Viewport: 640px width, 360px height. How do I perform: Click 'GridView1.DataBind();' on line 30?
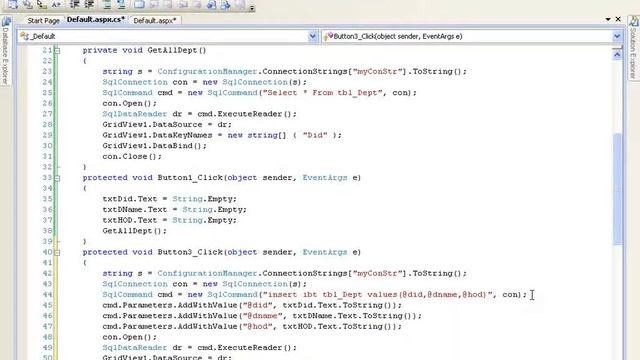click(155, 146)
